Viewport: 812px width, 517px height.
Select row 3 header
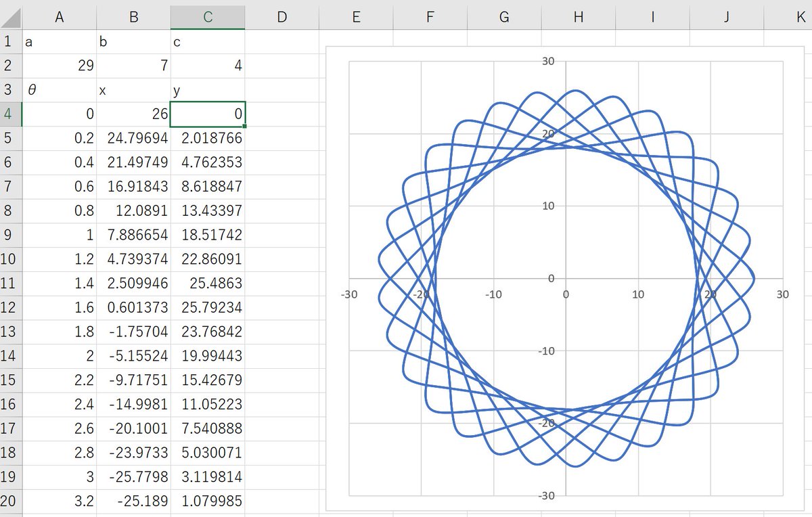pyautogui.click(x=11, y=90)
